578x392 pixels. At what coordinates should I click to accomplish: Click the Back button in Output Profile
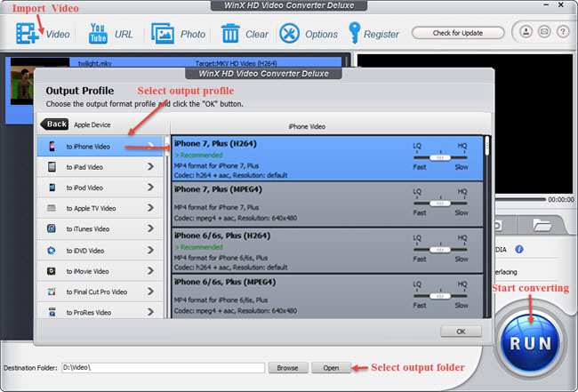tap(54, 124)
